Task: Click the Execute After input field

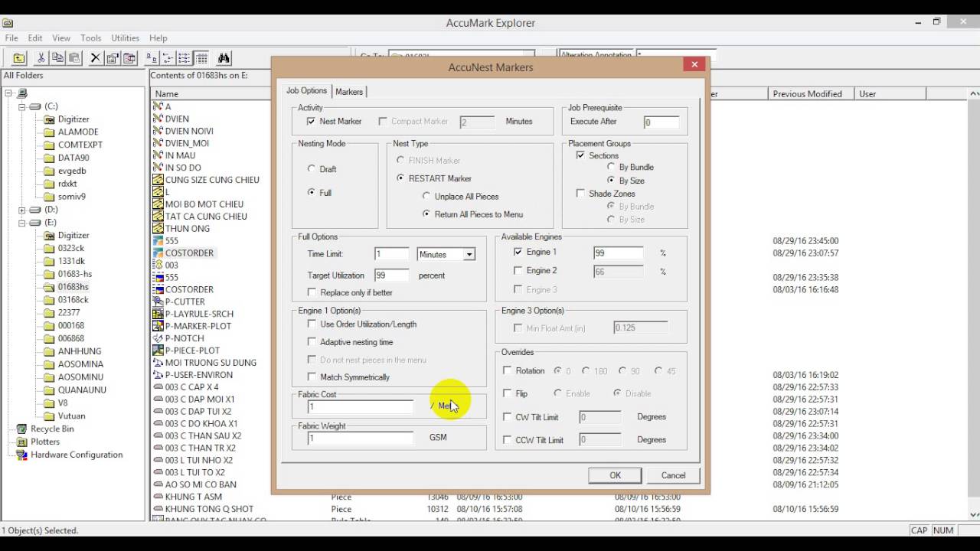Action: 661,122
